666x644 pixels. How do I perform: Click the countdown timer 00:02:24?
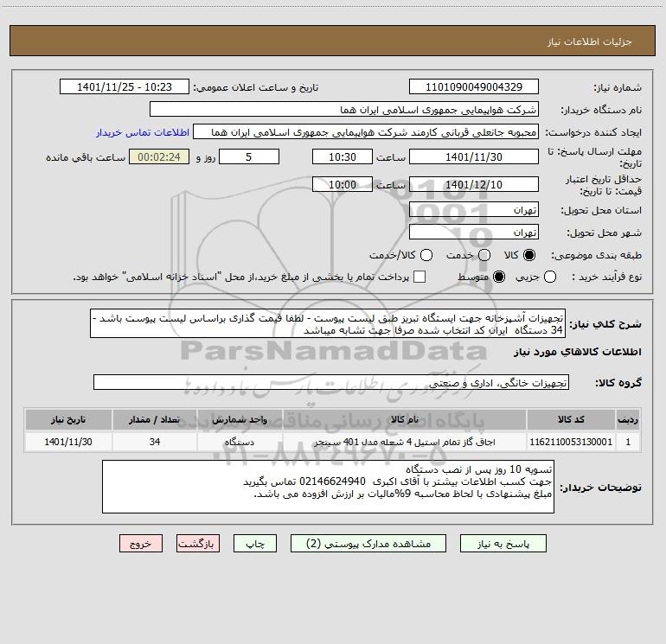point(159,156)
